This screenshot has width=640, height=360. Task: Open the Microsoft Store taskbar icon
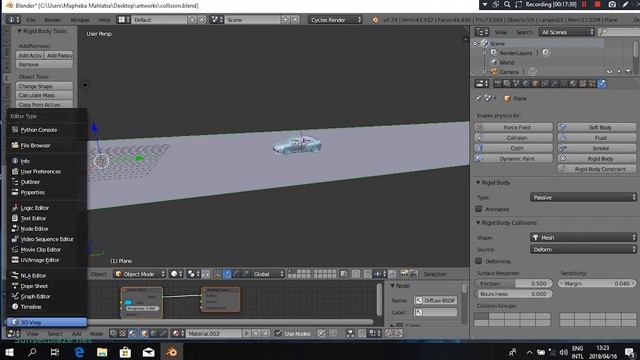click(125, 351)
